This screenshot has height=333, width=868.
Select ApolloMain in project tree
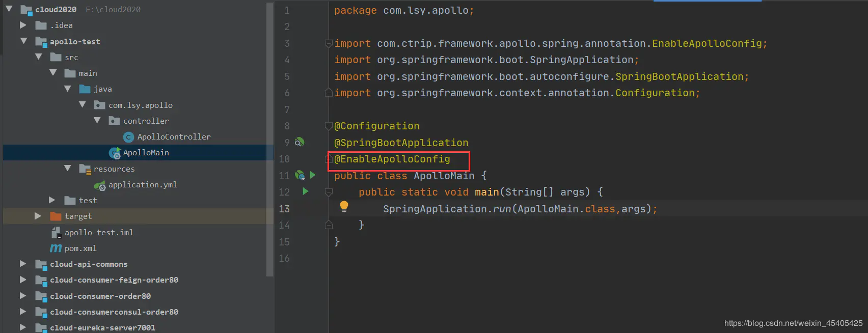click(146, 153)
